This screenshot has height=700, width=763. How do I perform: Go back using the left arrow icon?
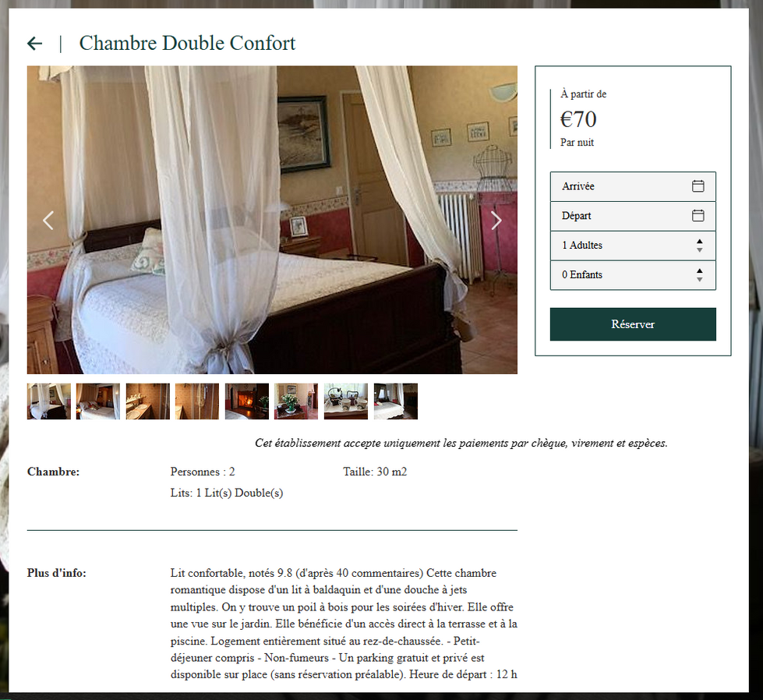click(x=34, y=44)
